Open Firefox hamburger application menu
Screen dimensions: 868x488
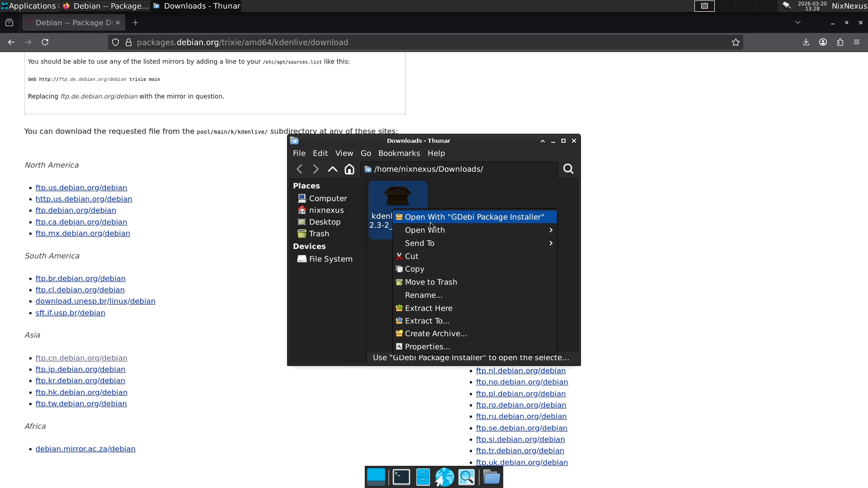coord(857,42)
